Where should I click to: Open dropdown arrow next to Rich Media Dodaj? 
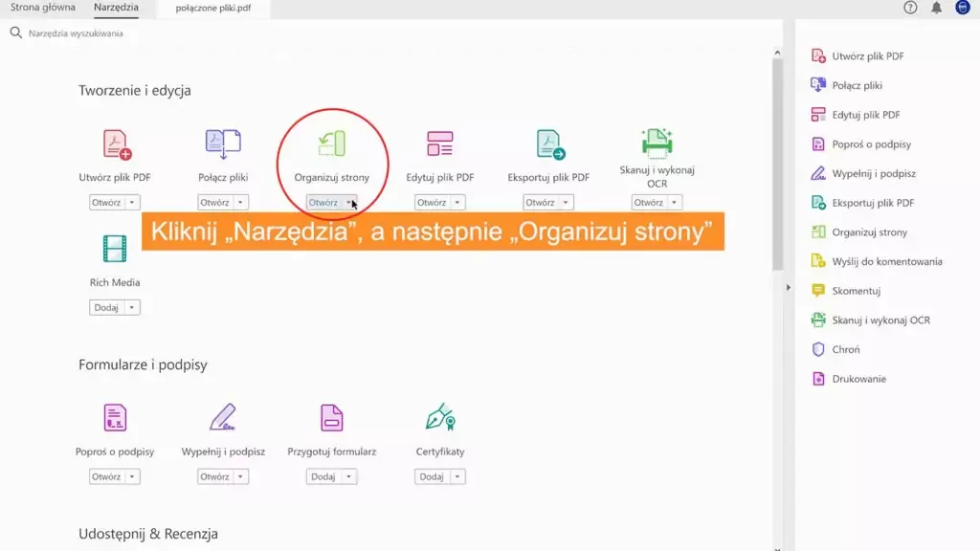(132, 308)
